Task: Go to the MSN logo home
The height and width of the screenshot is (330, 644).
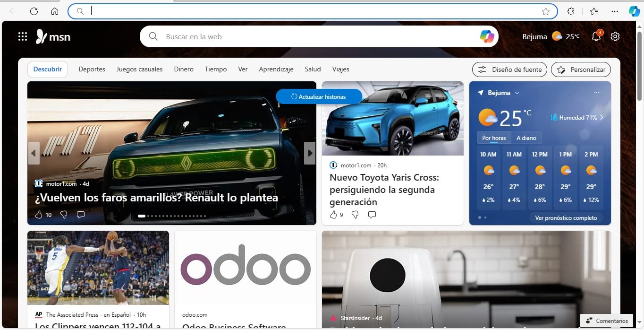Action: (x=53, y=36)
